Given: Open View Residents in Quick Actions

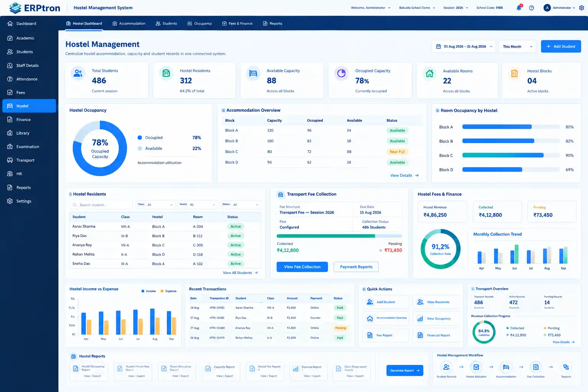Looking at the screenshot, I should 436,302.
